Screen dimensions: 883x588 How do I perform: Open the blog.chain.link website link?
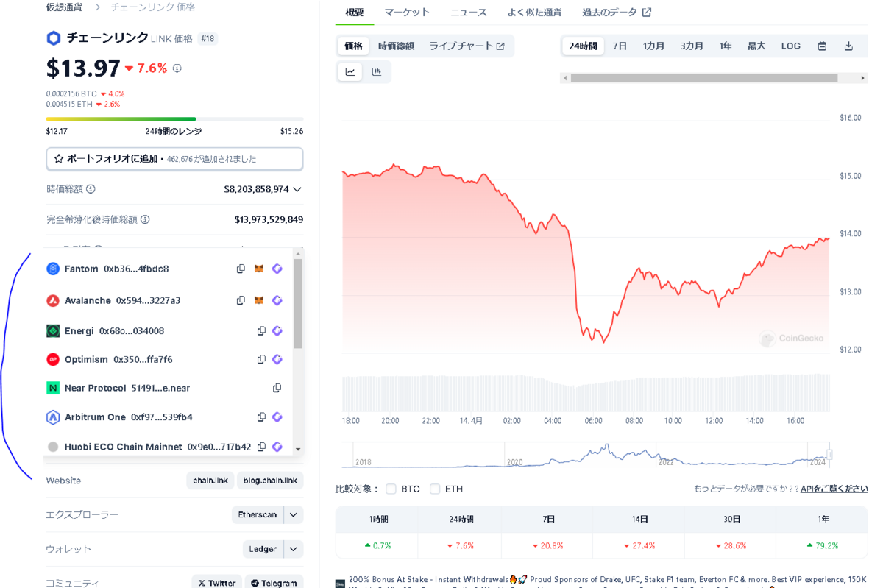(270, 481)
